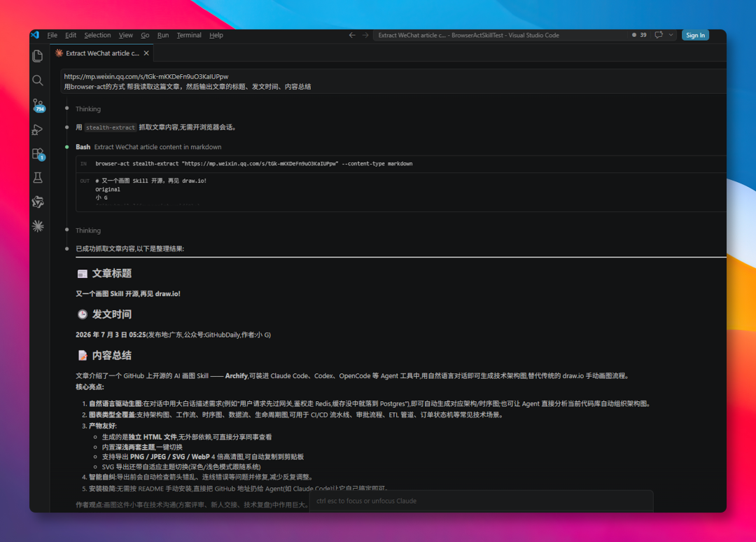Click the 39 status indicator in title bar
The width and height of the screenshot is (756, 542).
pos(639,35)
